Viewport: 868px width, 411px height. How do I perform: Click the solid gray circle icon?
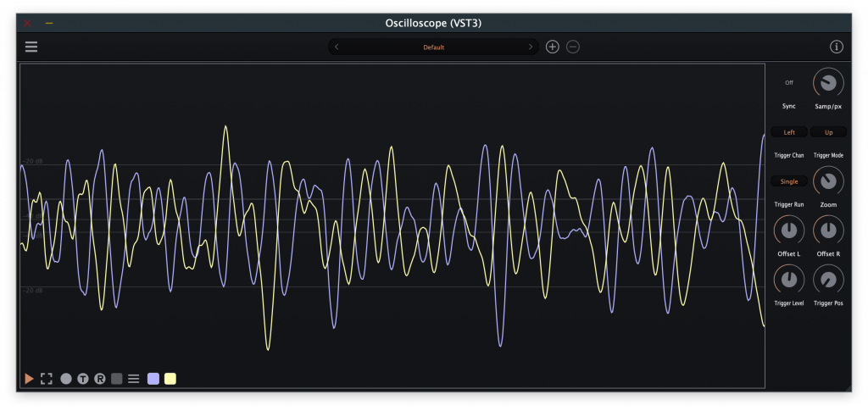tap(66, 379)
